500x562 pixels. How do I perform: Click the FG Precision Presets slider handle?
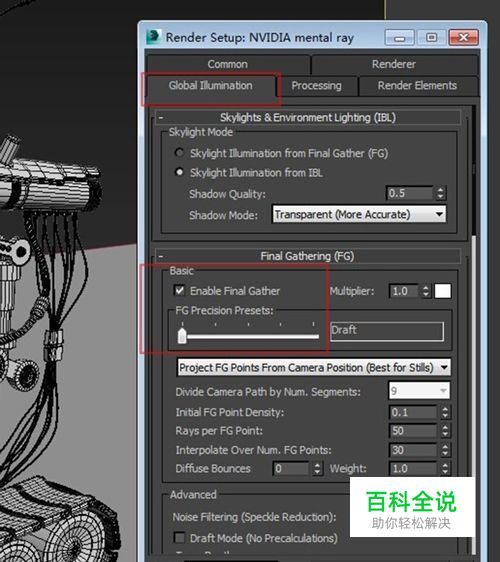[x=182, y=336]
